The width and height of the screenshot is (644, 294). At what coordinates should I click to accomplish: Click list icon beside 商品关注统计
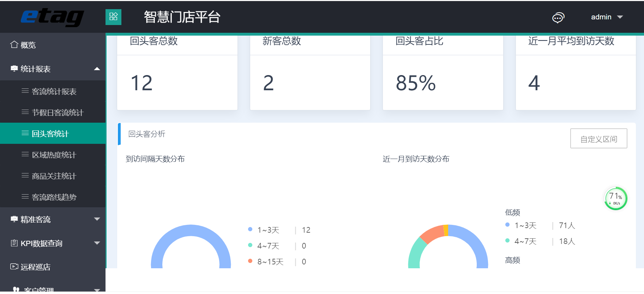[x=25, y=176]
